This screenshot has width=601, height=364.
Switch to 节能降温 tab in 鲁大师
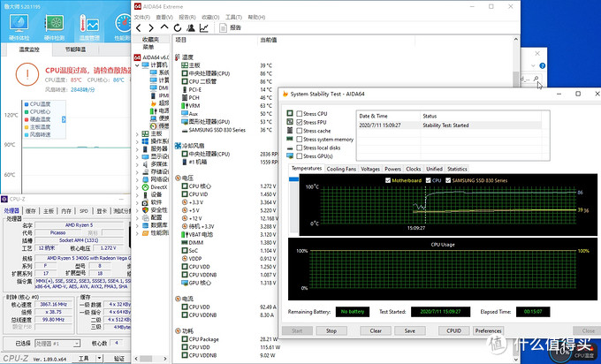(75, 49)
